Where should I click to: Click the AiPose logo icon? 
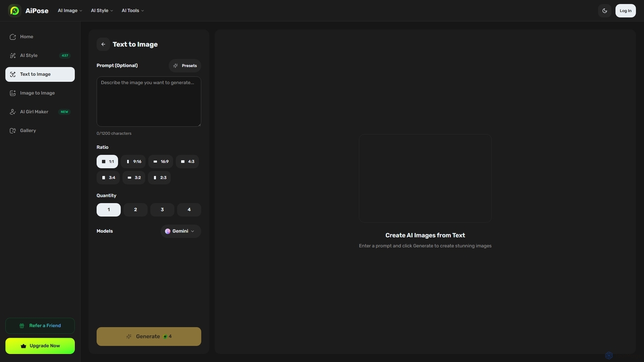click(x=15, y=11)
